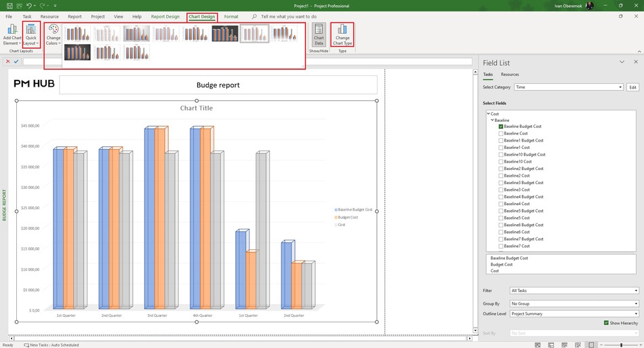
Task: Collapse the ribbon with the chevron
Action: (x=639, y=51)
